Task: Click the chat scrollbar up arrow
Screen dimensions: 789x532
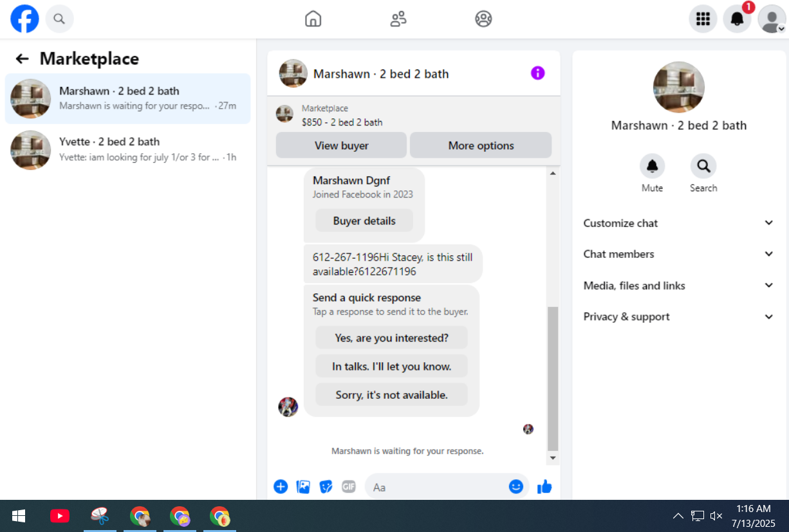Action: (x=552, y=172)
